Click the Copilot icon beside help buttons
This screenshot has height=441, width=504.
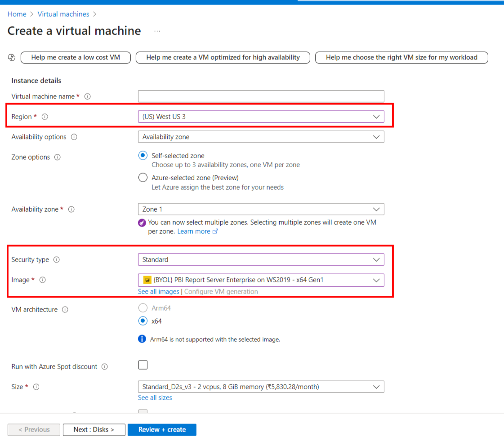point(11,58)
